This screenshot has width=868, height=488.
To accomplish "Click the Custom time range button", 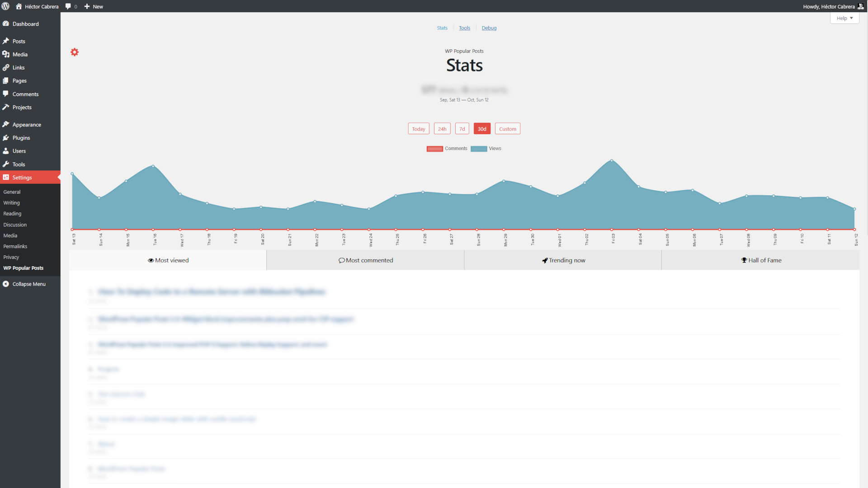I will click(507, 129).
